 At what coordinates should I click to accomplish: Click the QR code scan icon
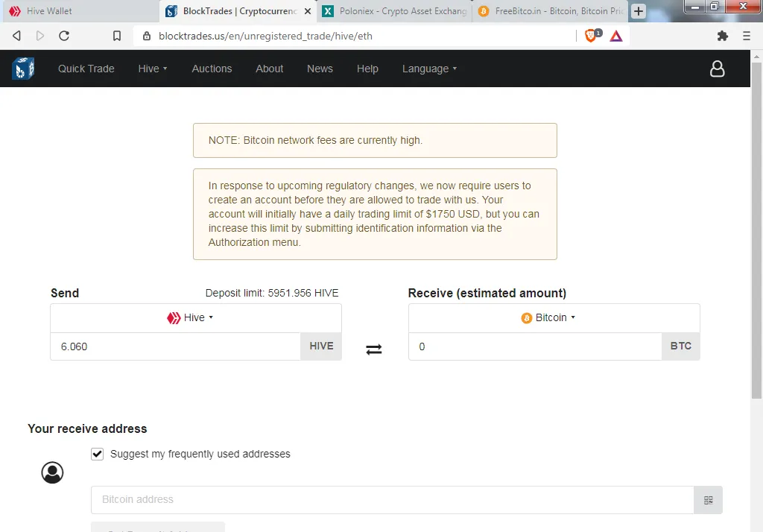[x=708, y=500]
